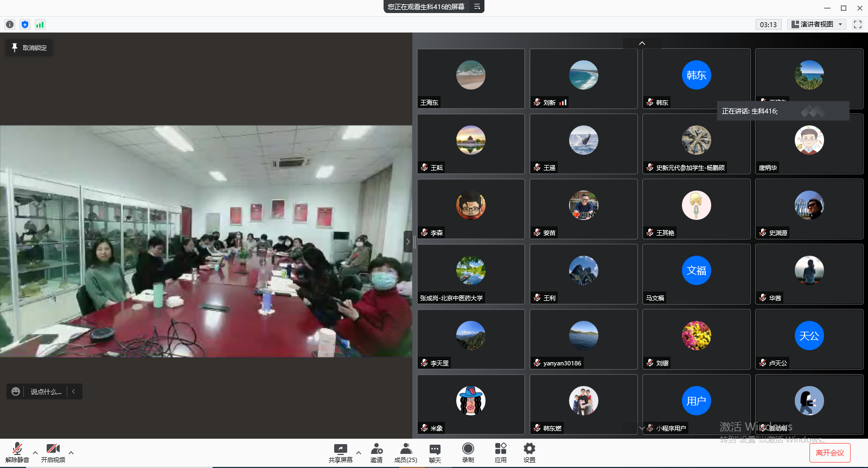Click the Leave Meeting (离开会议) button
The height and width of the screenshot is (468, 868).
point(829,453)
